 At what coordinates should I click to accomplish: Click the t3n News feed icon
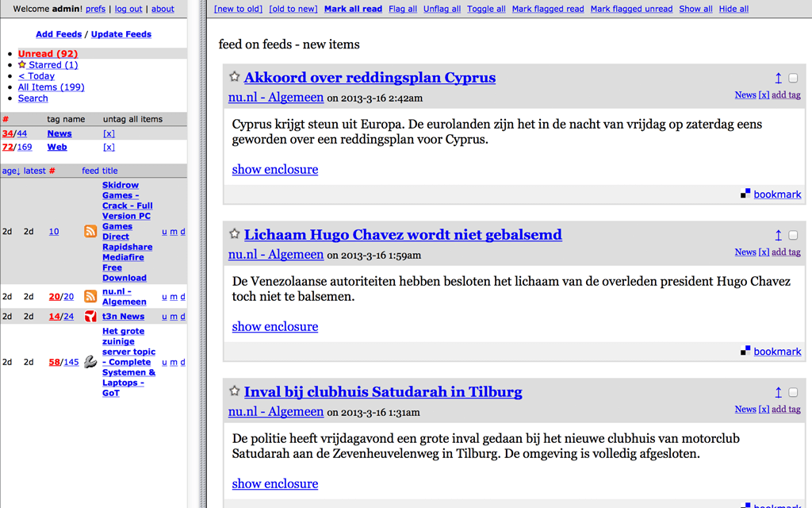[x=90, y=316]
